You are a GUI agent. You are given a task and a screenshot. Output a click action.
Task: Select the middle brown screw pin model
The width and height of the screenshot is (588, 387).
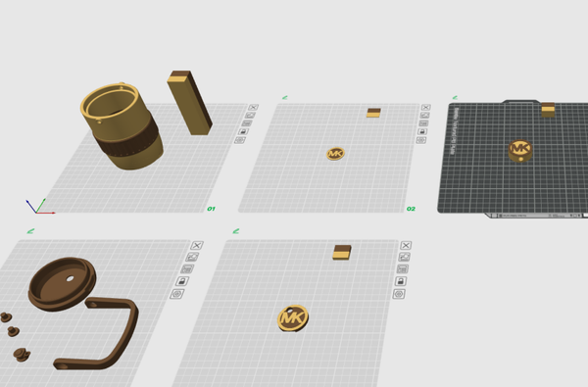tap(14, 331)
